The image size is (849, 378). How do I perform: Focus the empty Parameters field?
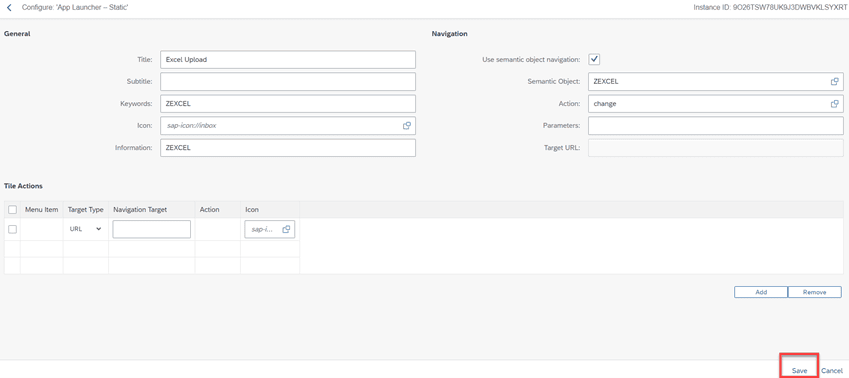point(716,126)
